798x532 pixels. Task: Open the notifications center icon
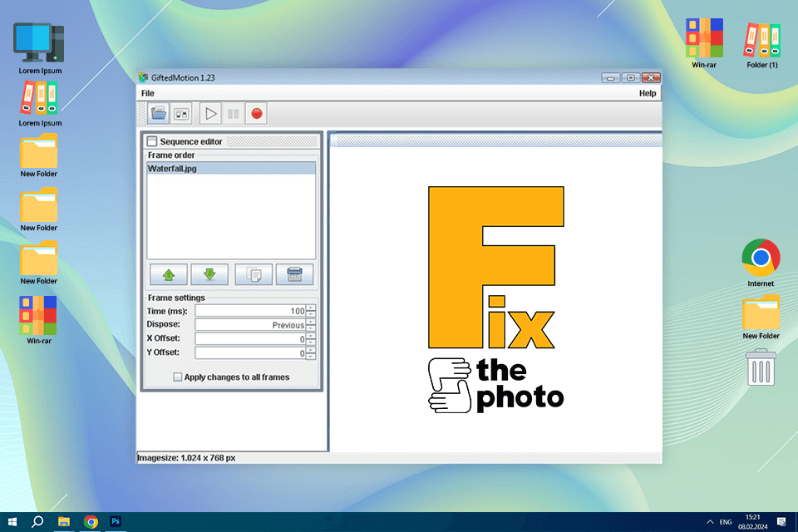781,522
